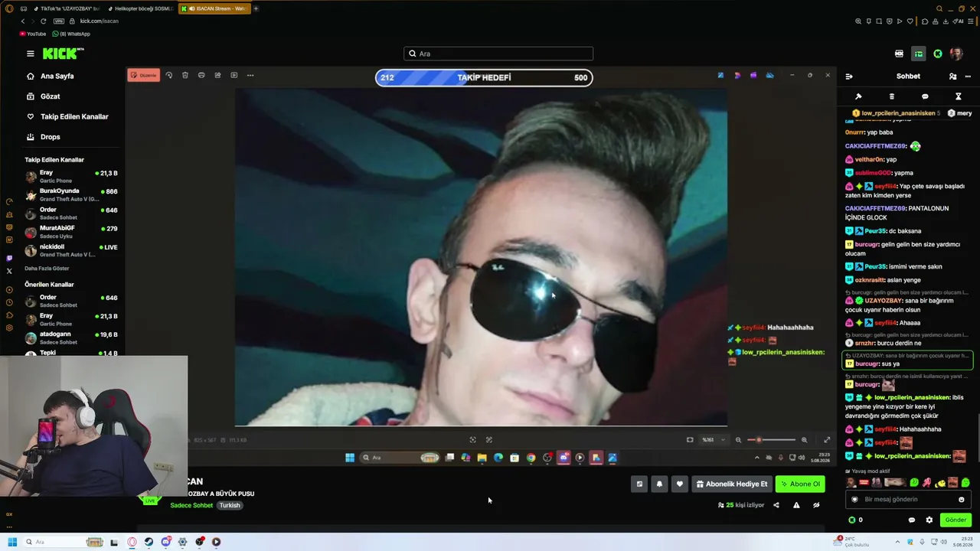Image resolution: width=980 pixels, height=551 pixels.
Task: Open the zoom percentage dropdown %161
Action: pyautogui.click(x=713, y=440)
